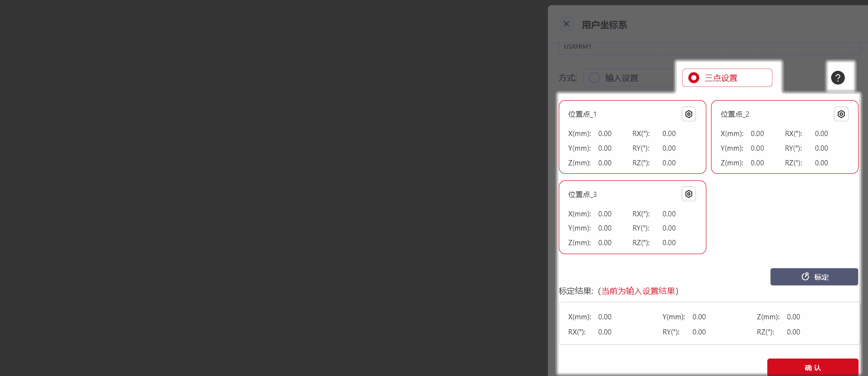
Task: Click the 用户坐标系 panel title
Action: click(604, 25)
